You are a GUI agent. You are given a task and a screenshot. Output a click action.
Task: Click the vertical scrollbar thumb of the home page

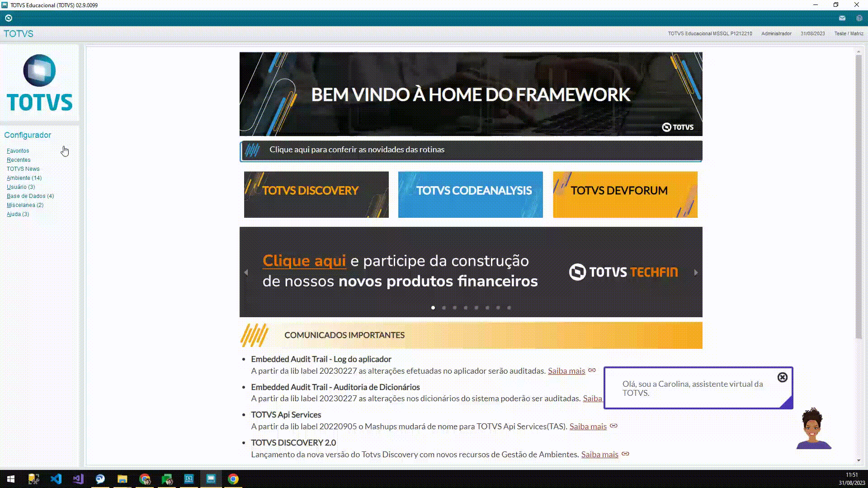pos(859,197)
